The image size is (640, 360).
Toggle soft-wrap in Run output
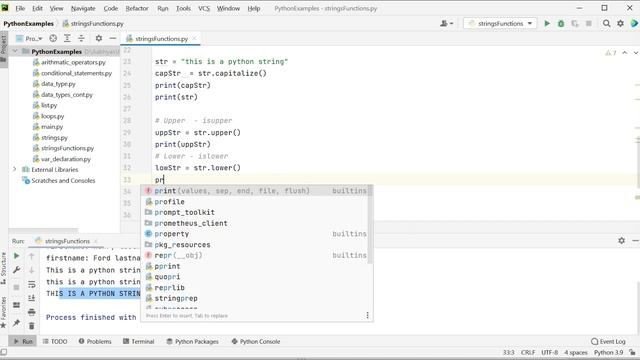(x=31, y=284)
